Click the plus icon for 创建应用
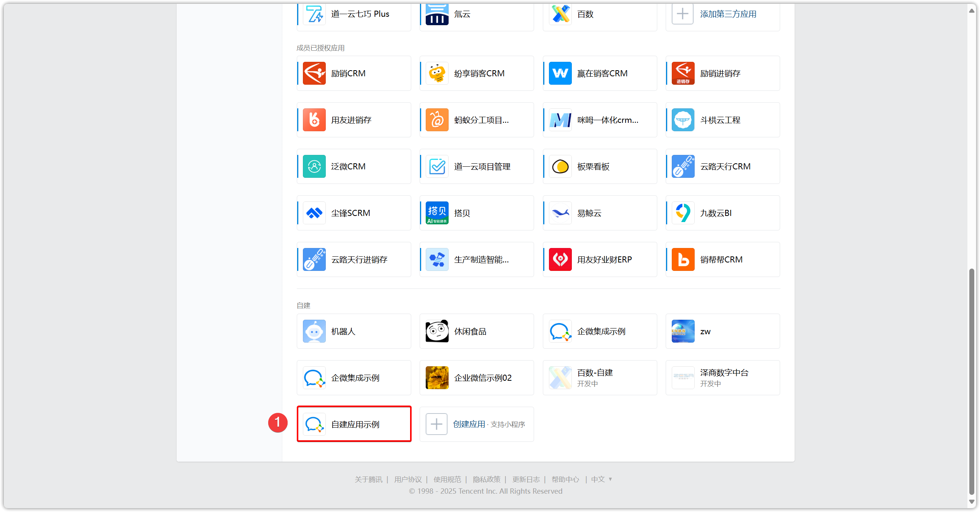The height and width of the screenshot is (512, 980). point(436,424)
